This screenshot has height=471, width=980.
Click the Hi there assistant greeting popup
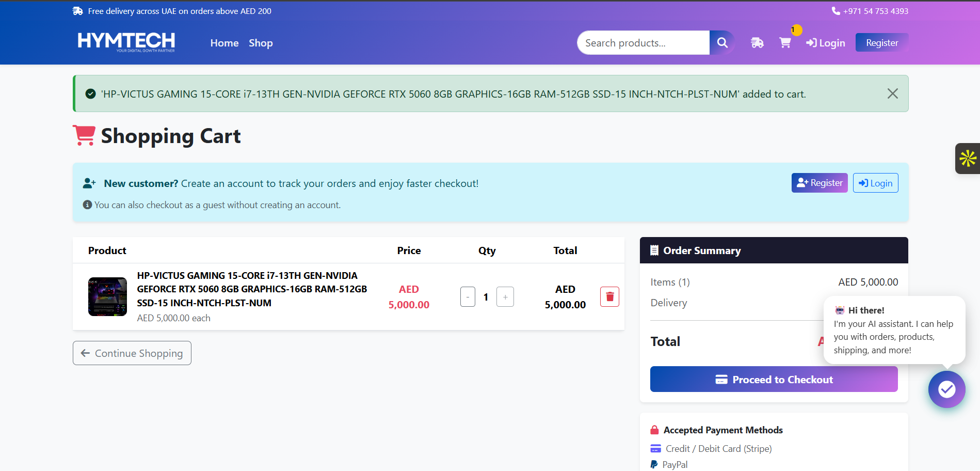point(894,330)
